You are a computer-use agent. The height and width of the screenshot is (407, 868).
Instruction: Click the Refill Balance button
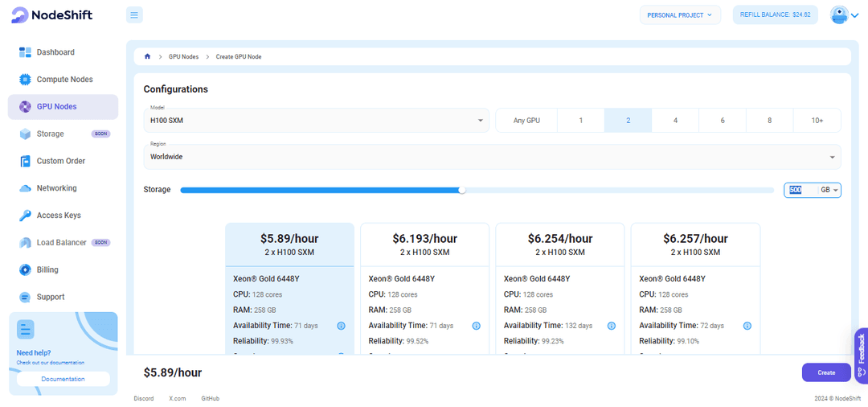pyautogui.click(x=775, y=15)
